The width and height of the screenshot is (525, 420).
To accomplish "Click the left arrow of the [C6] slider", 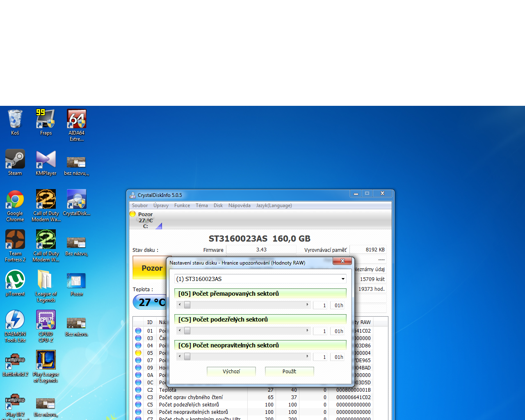I will click(179, 356).
